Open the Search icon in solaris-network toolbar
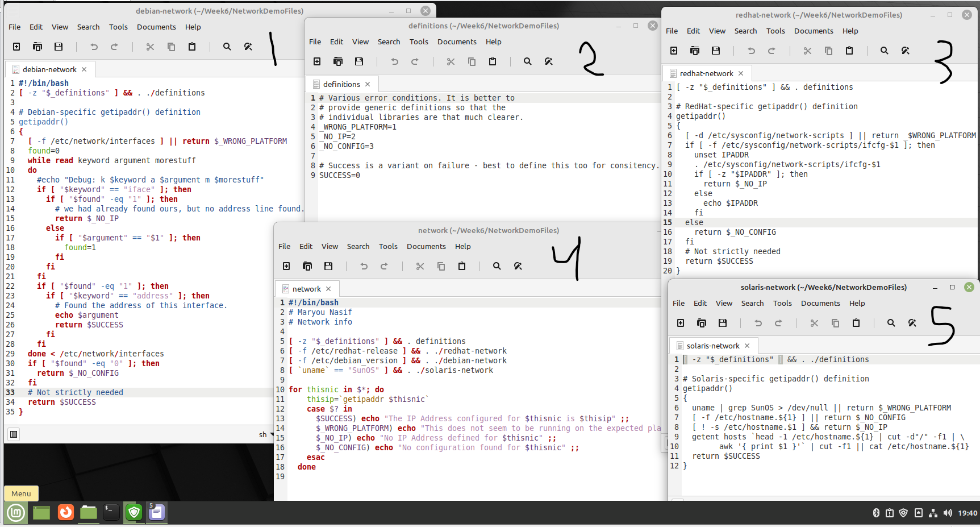Image resolution: width=980 pixels, height=527 pixels. tap(890, 323)
